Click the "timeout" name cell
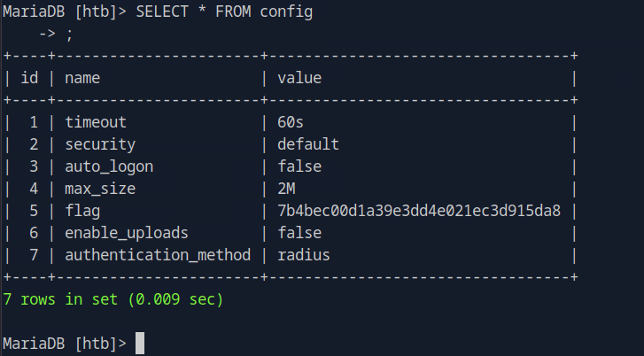The width and height of the screenshot is (644, 356). coord(96,122)
